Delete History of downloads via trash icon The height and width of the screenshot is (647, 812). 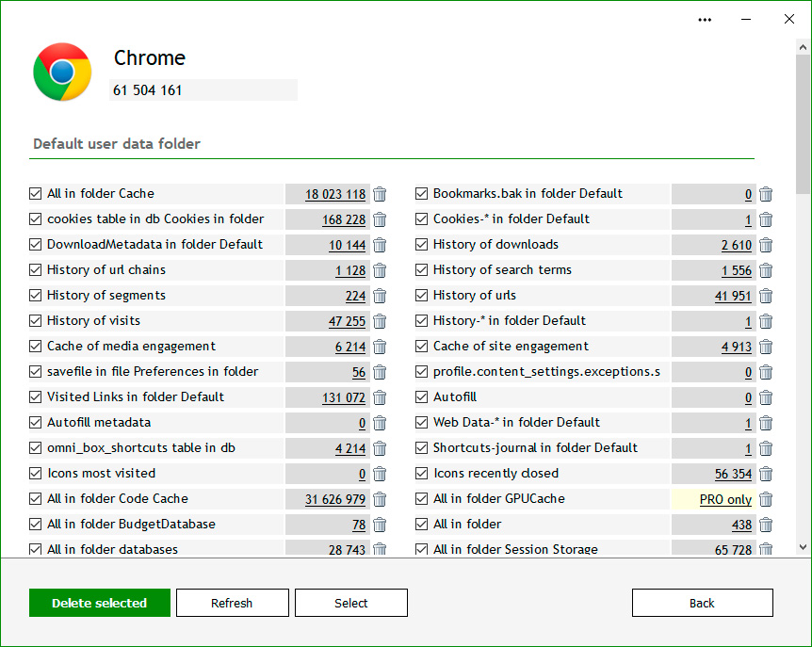[x=766, y=245]
